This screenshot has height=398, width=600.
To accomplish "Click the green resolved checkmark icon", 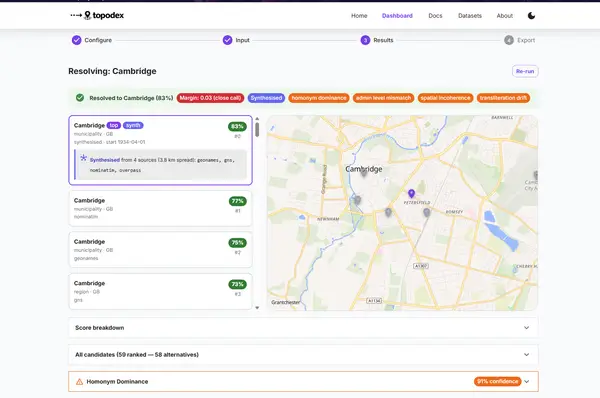I will (80, 98).
